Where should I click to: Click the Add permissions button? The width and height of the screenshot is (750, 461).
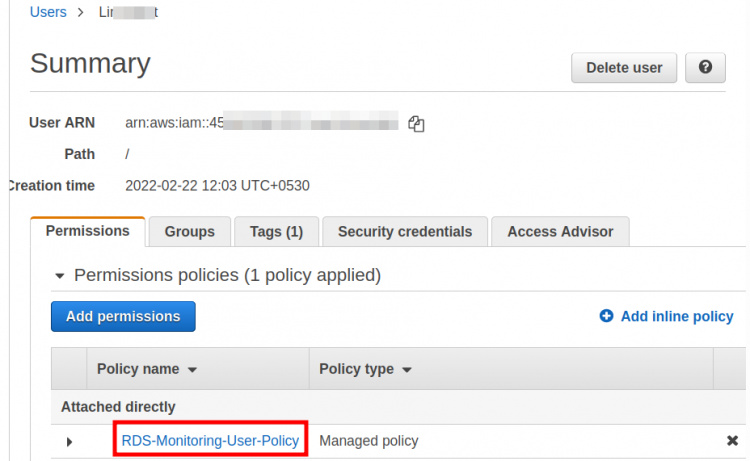123,316
